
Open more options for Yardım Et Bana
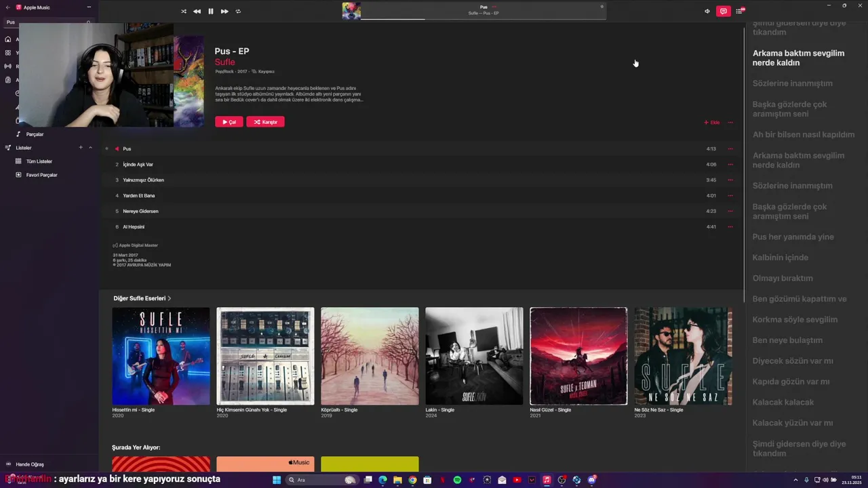pyautogui.click(x=730, y=196)
